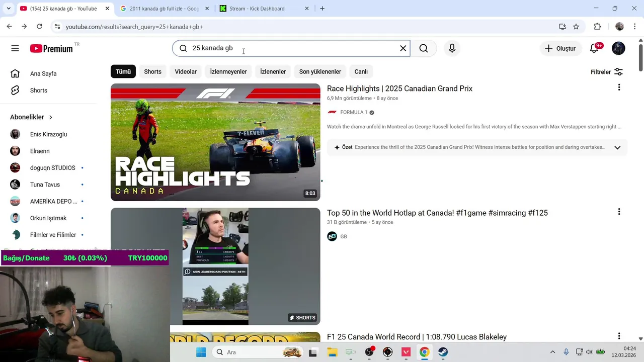The width and height of the screenshot is (644, 362).
Task: Select the Canlı filter chip
Action: tap(361, 71)
